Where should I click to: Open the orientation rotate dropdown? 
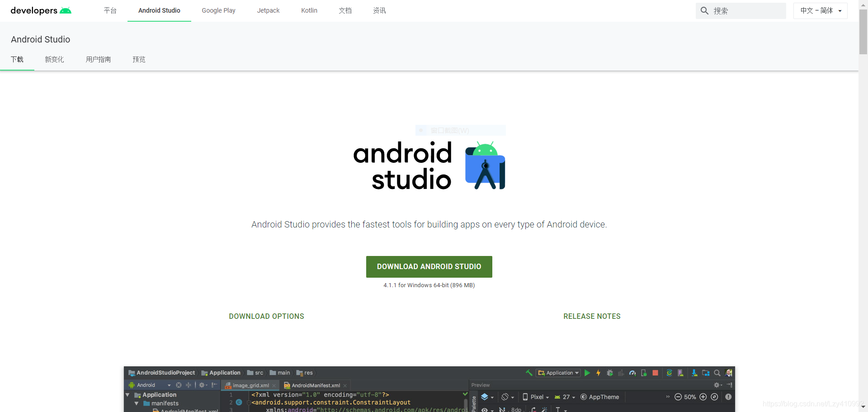coord(508,397)
